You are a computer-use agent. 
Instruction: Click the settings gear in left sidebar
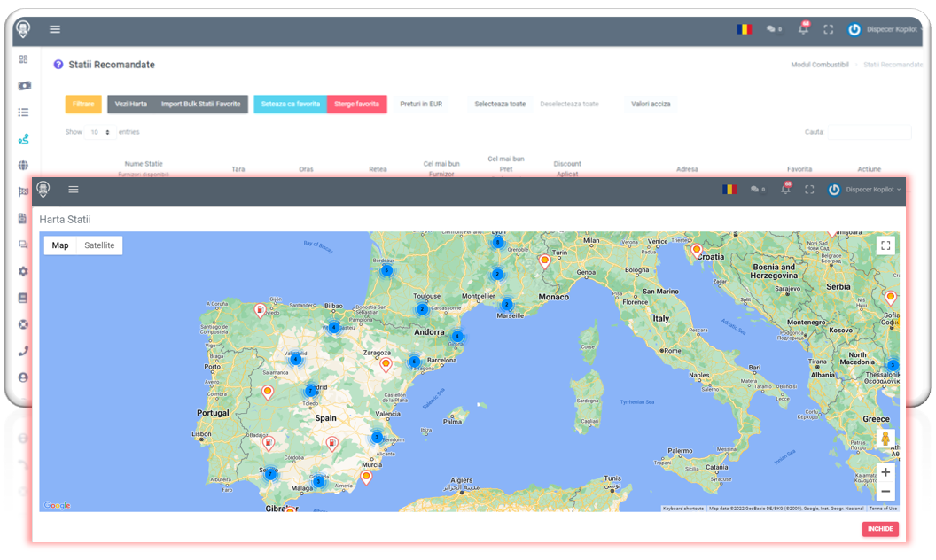(24, 271)
